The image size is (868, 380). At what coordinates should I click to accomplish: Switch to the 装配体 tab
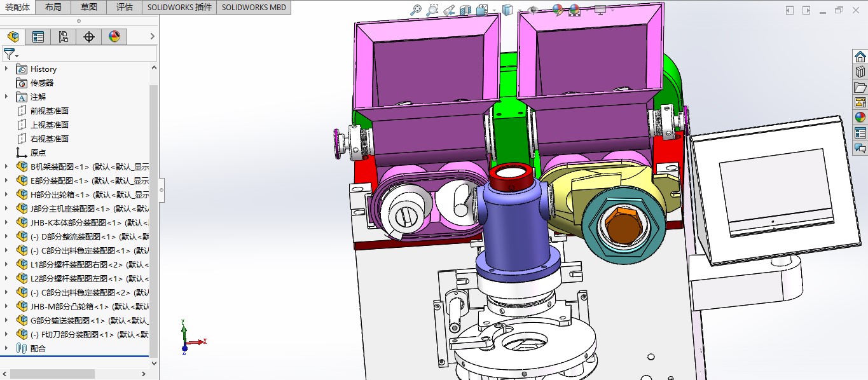tap(17, 7)
